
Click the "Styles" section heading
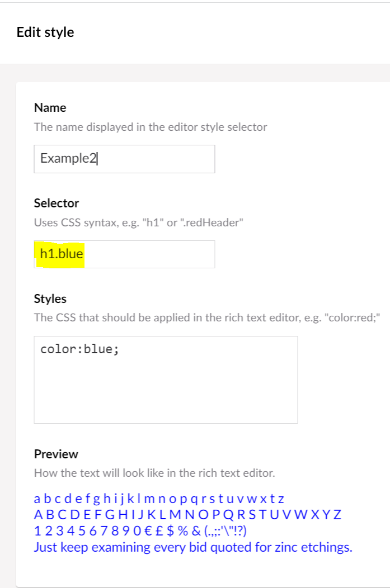tap(49, 298)
